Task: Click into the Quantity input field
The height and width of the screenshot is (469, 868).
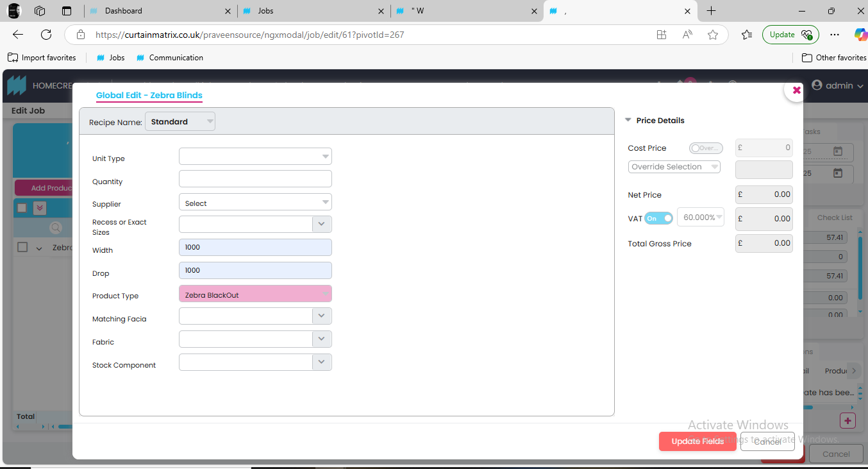Action: point(255,179)
